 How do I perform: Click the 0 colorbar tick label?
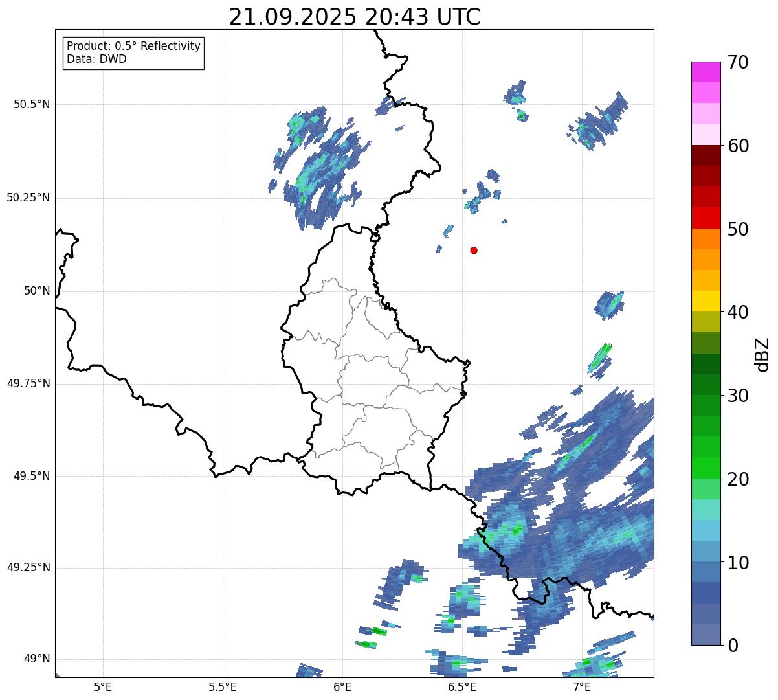[x=733, y=646]
